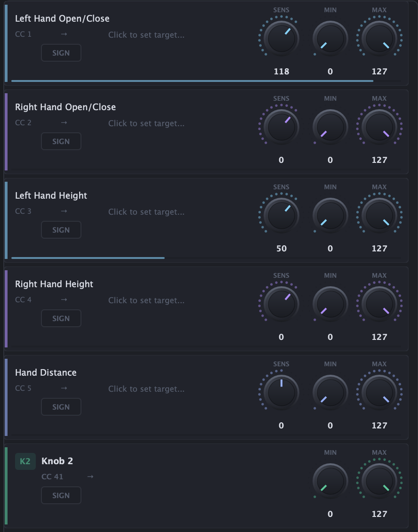The height and width of the screenshot is (532, 418).
Task: Click the Right Hand Height title
Action: [54, 284]
